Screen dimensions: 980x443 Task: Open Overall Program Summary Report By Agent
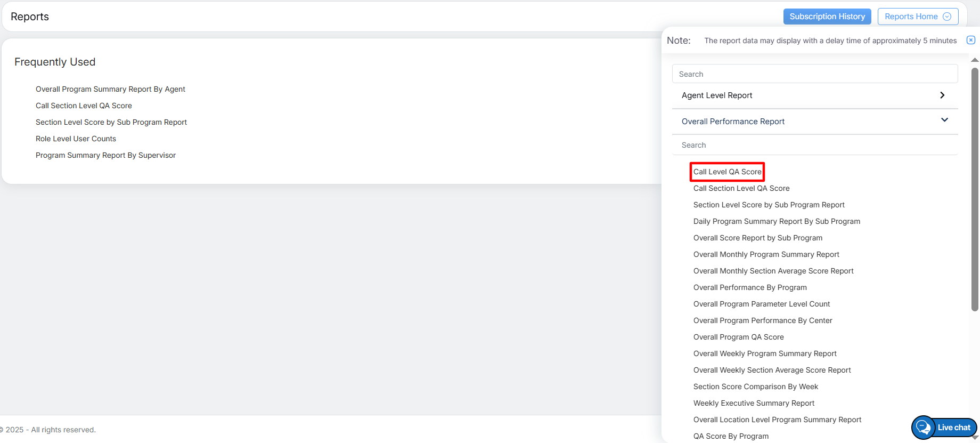[110, 89]
